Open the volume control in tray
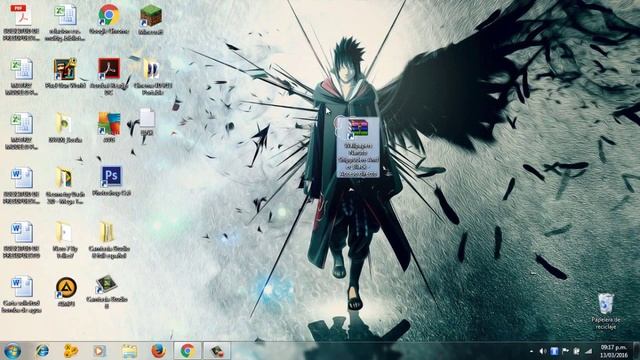Image resolution: width=640 pixels, height=360 pixels. click(x=542, y=351)
